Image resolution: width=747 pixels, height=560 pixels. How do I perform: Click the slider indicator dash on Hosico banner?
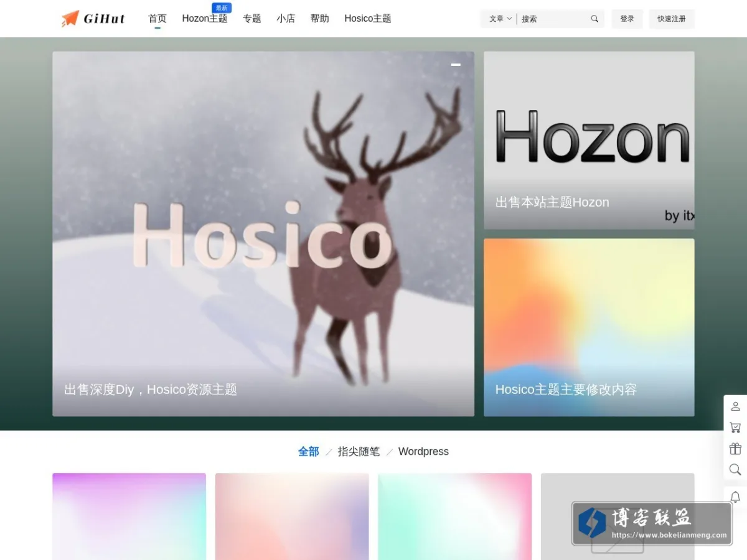click(x=456, y=64)
